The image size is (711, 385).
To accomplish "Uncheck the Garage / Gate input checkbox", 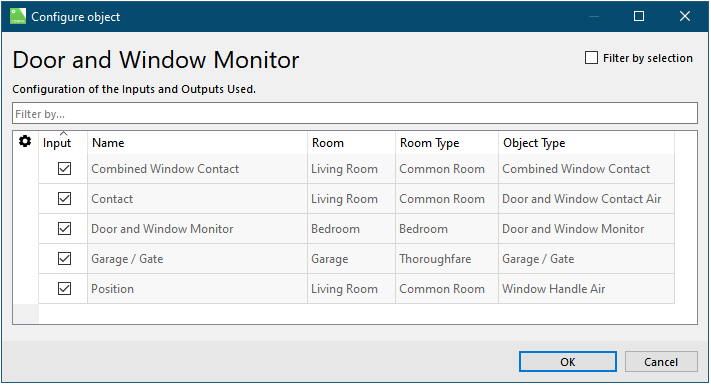I will [64, 258].
